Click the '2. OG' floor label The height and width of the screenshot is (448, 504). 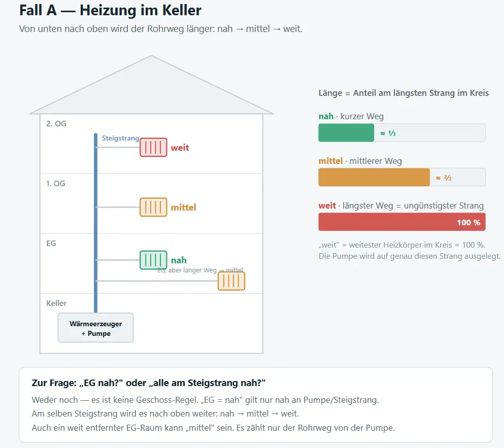(56, 124)
